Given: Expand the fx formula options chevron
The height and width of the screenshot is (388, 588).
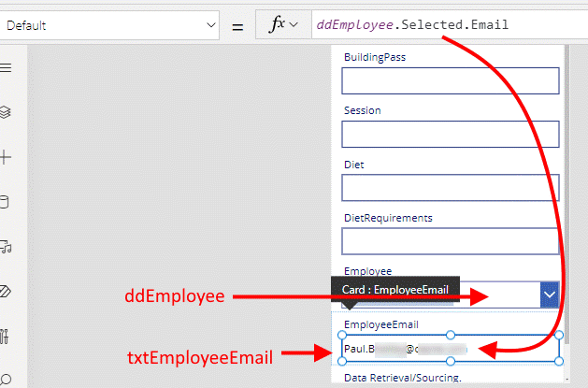Looking at the screenshot, I should click(294, 25).
